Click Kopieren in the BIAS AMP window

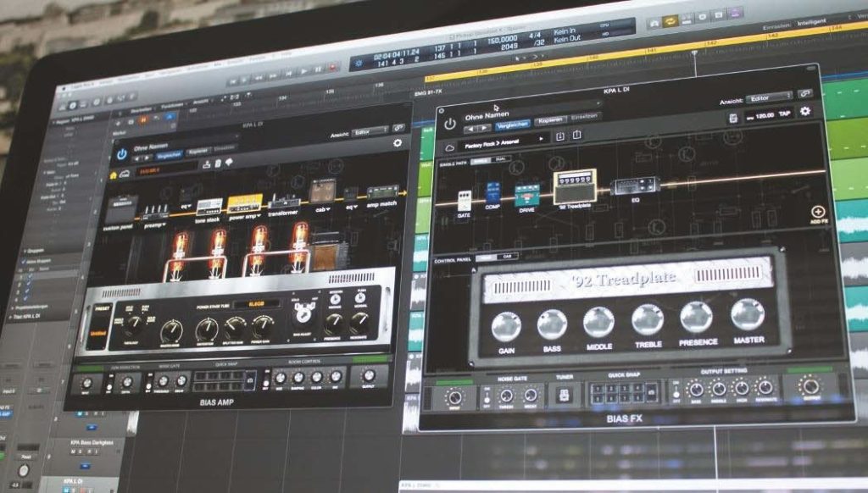[198, 151]
